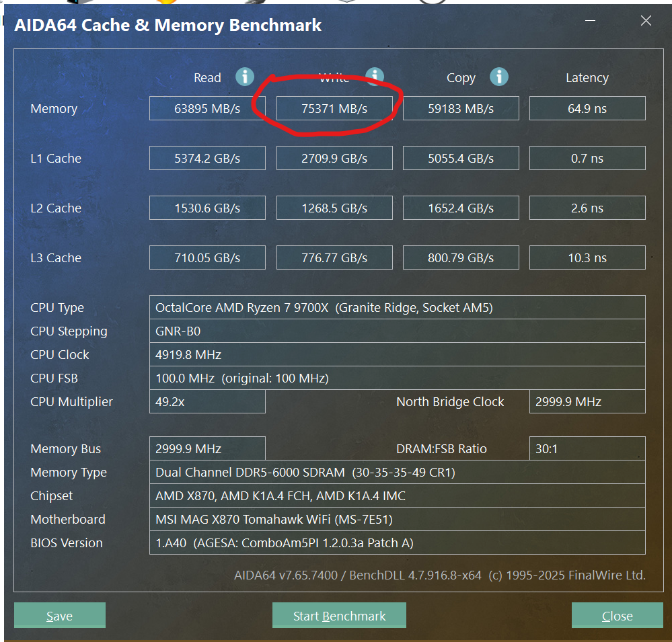Select L1 Cache Latency 0.7 ns
This screenshot has width=672, height=642.
[587, 158]
